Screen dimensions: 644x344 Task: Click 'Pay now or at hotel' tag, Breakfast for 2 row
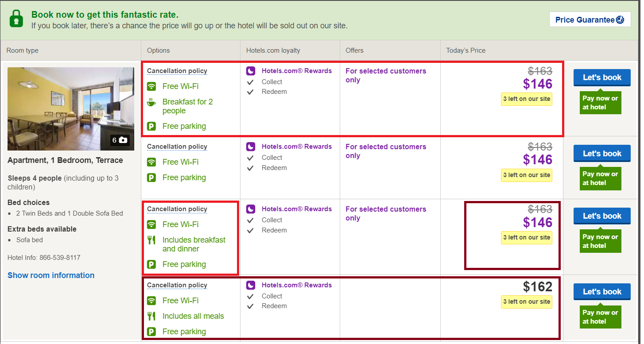600,103
